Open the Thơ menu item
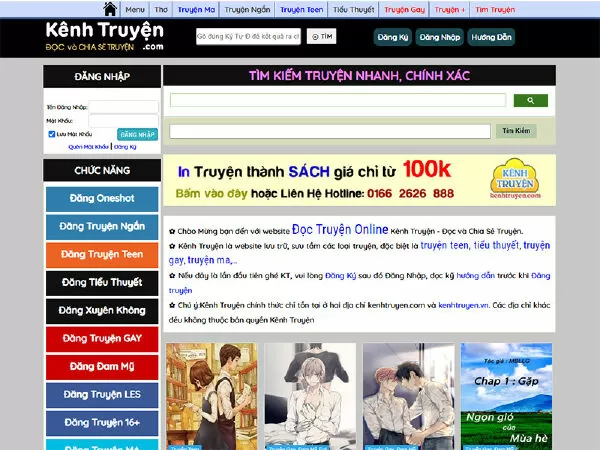The height and width of the screenshot is (450, 600). (x=161, y=10)
